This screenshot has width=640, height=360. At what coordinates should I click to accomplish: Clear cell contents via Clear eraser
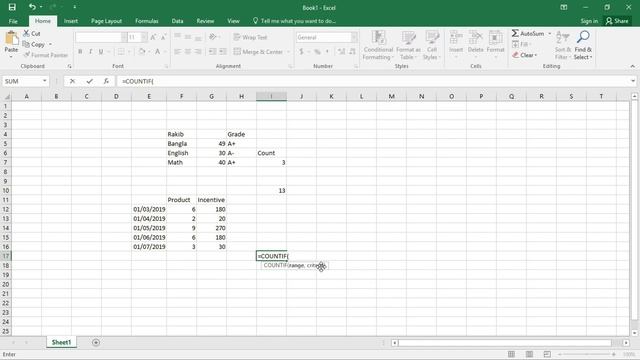[524, 55]
